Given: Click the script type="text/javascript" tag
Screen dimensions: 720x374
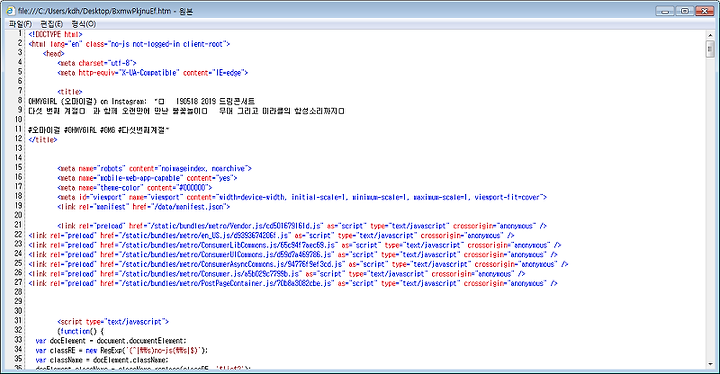Looking at the screenshot, I should tap(113, 322).
